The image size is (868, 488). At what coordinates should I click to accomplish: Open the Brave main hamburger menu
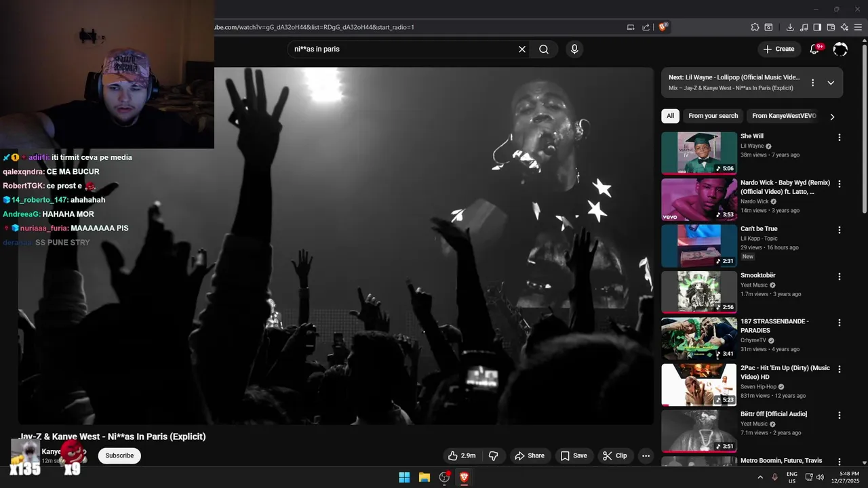click(859, 27)
